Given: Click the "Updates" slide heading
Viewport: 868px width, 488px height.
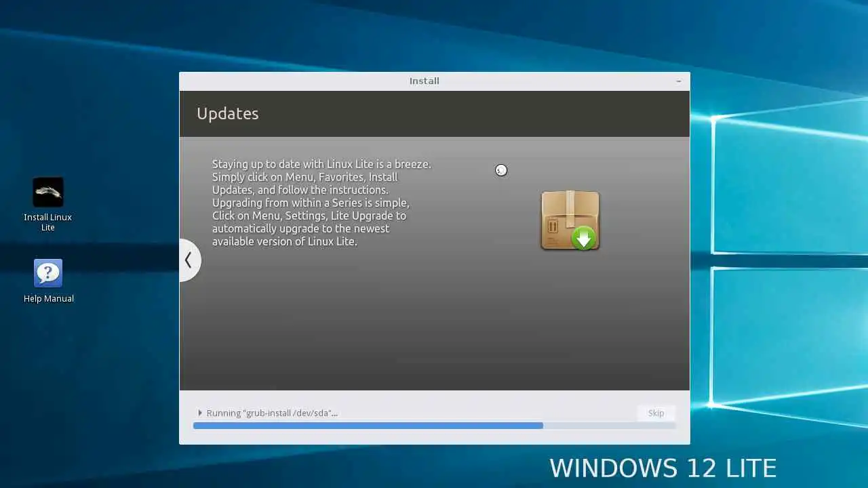Looking at the screenshot, I should click(227, 114).
